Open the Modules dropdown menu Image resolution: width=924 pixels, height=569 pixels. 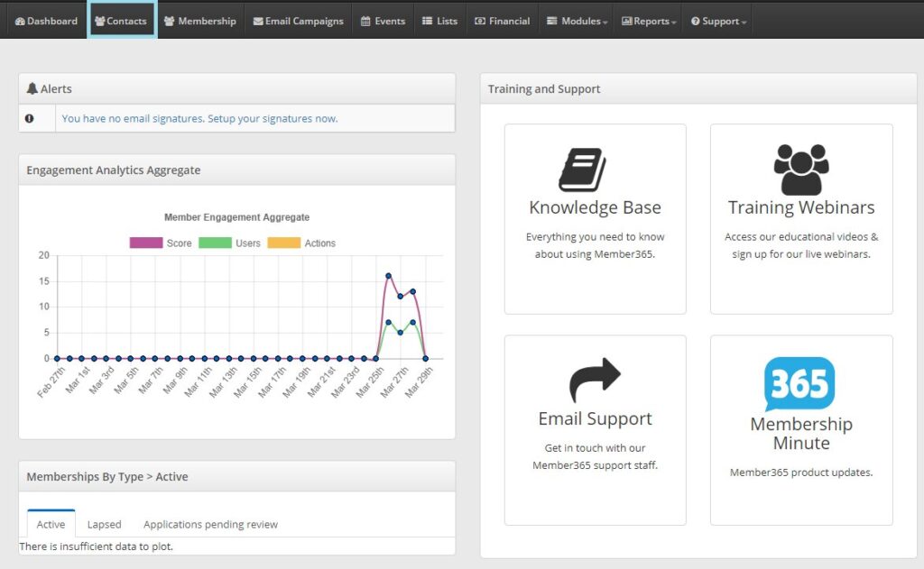(x=577, y=22)
